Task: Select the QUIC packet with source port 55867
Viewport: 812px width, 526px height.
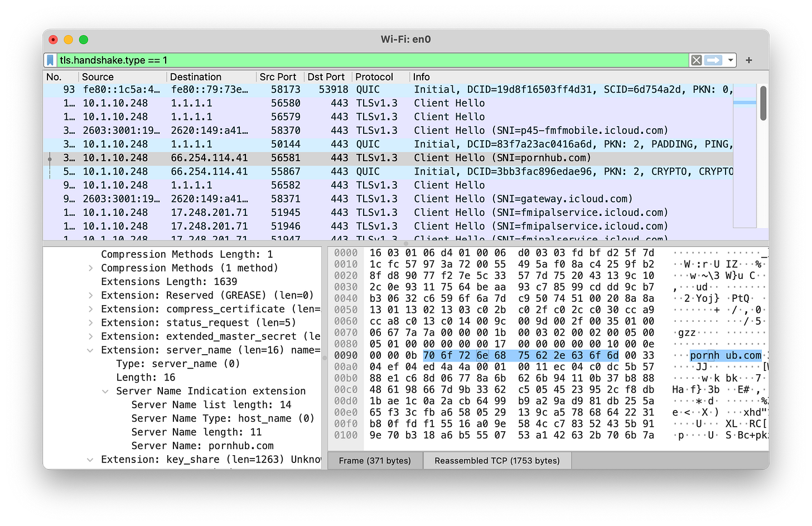Action: coord(388,171)
